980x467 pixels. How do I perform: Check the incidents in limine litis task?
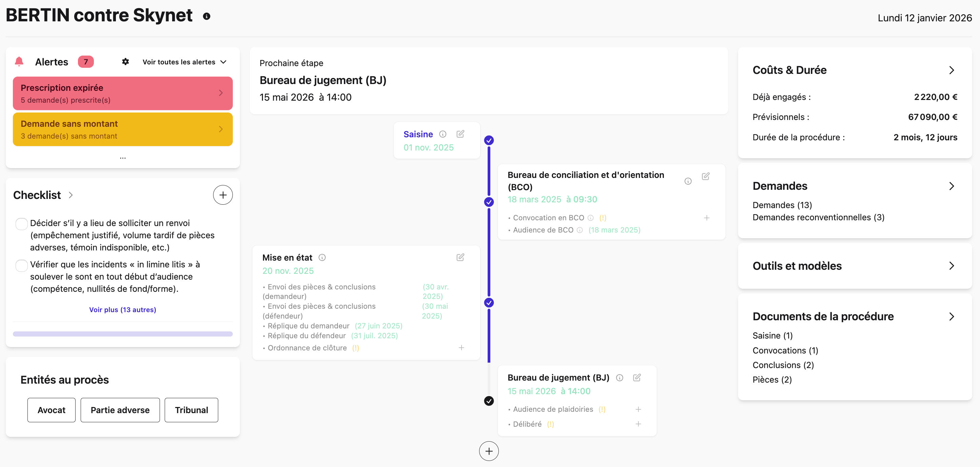pyautogui.click(x=21, y=265)
